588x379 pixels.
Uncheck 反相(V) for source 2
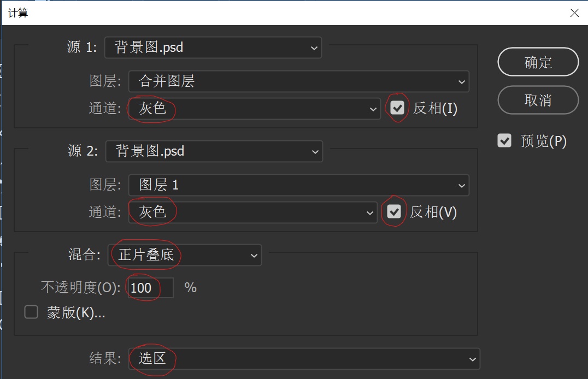point(394,211)
